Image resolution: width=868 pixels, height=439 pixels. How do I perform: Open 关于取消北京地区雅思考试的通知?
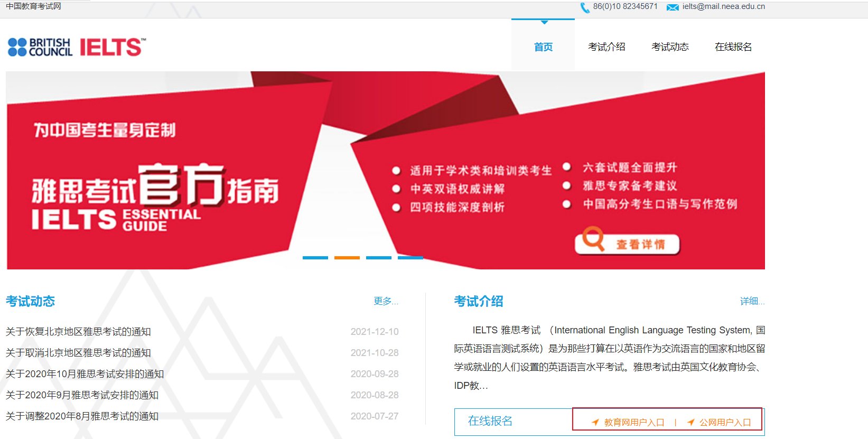click(x=78, y=353)
